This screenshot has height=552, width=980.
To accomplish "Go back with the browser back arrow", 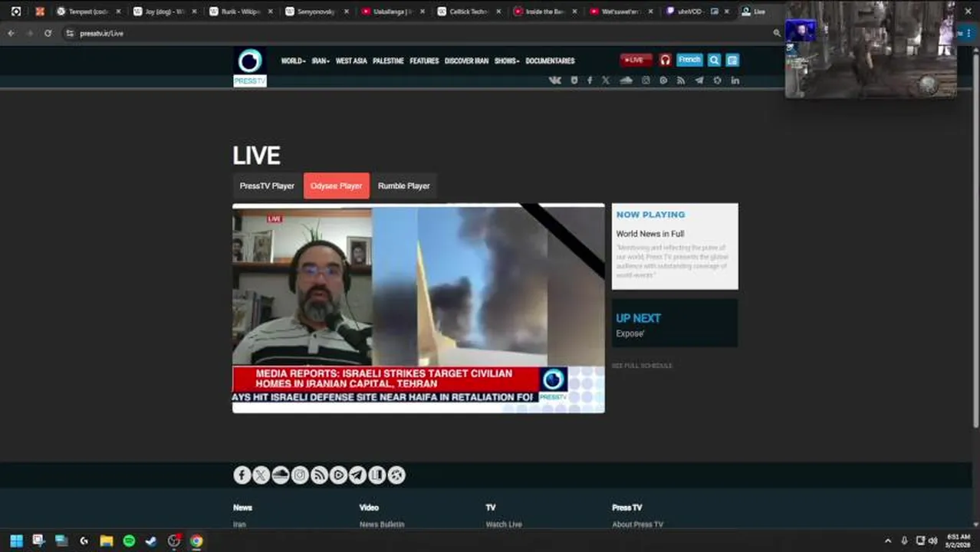I will click(x=11, y=33).
